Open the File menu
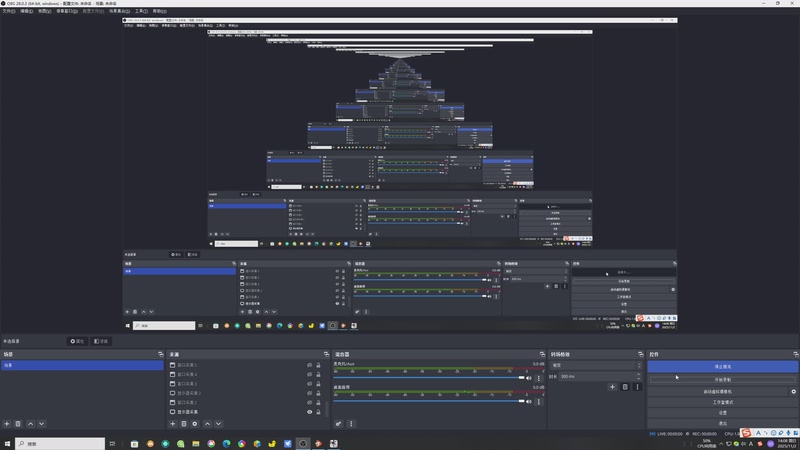The height and width of the screenshot is (450, 800). click(9, 11)
